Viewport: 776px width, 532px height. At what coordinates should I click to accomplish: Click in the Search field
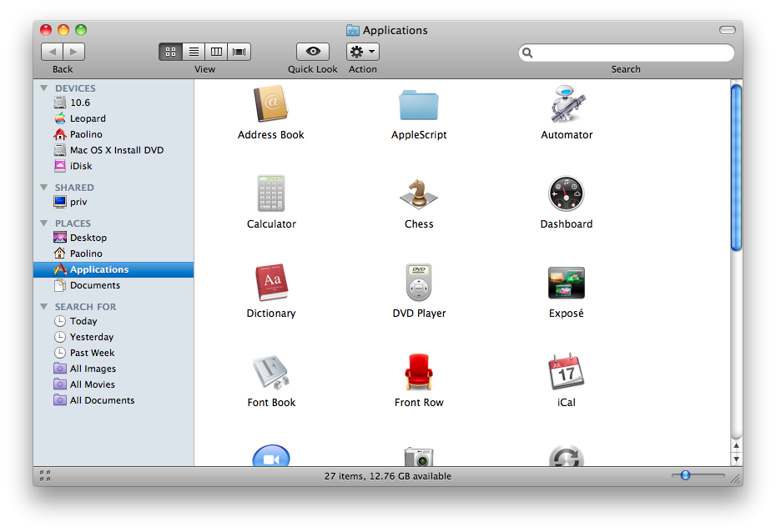(626, 53)
